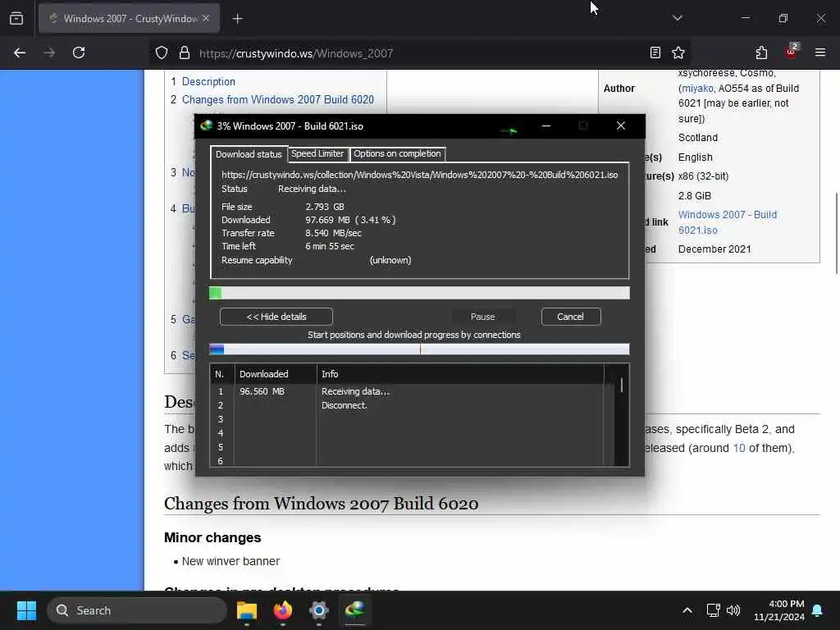Close the IDM download dialog
The height and width of the screenshot is (630, 840).
(621, 126)
